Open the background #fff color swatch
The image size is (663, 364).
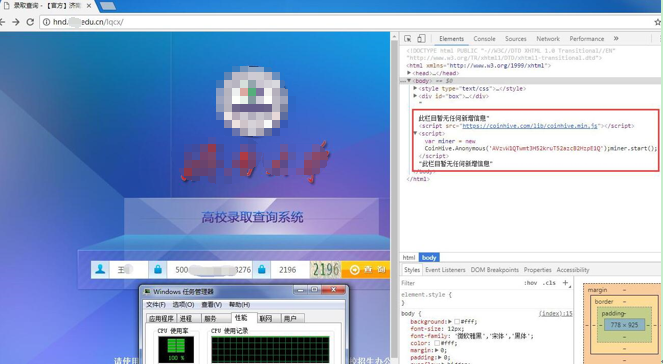point(457,322)
